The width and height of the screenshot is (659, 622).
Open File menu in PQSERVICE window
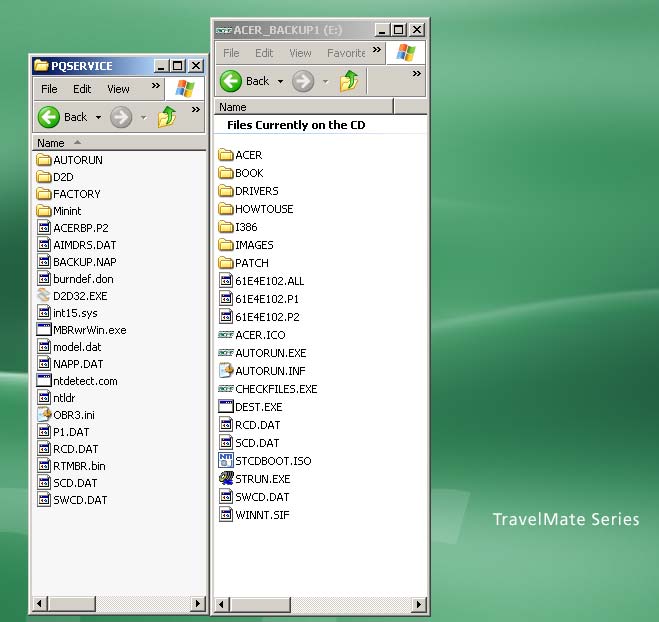click(x=49, y=89)
